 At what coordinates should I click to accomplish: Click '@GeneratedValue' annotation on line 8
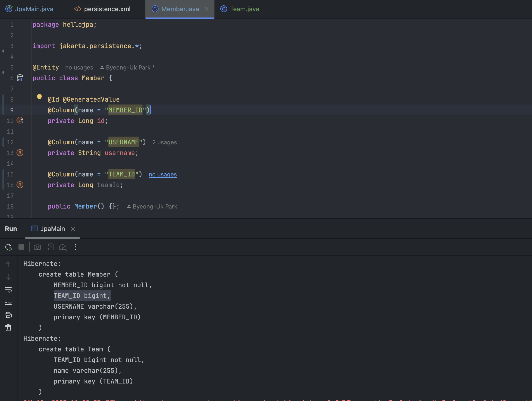pos(91,99)
